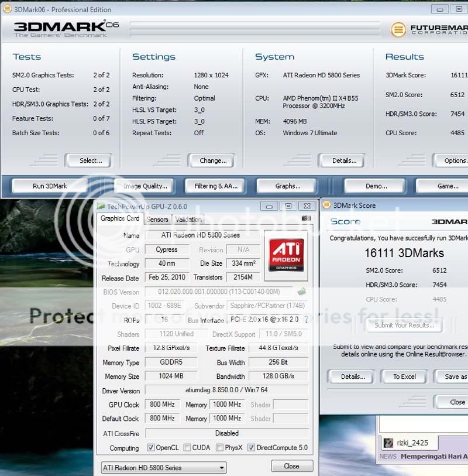
Task: Click the Texture Fillrate 44.8 GTexel/s field
Action: tap(278, 348)
